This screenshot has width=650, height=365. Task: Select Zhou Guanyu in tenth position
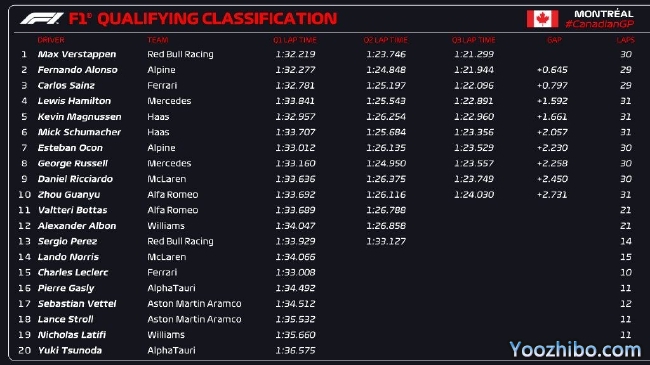pyautogui.click(x=69, y=195)
